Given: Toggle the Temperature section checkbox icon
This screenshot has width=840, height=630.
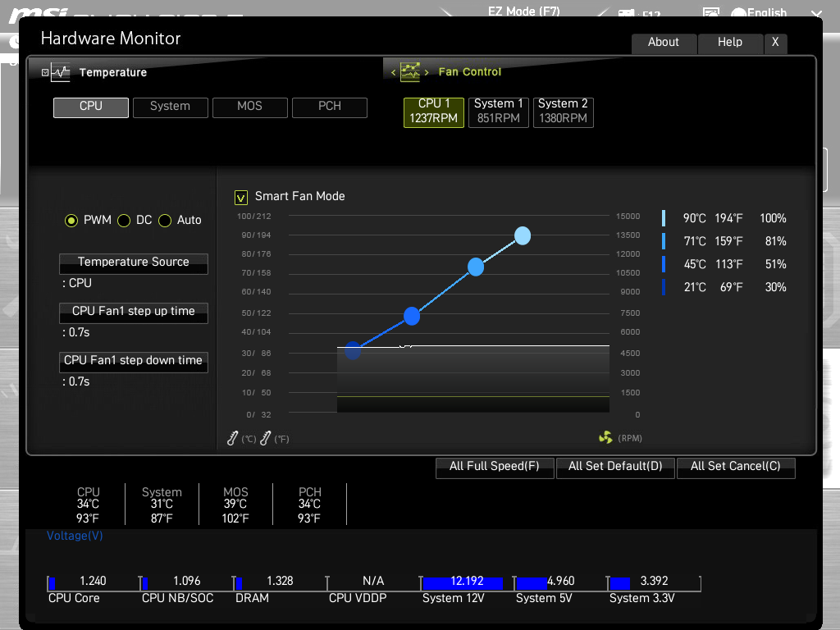Looking at the screenshot, I should [45, 72].
